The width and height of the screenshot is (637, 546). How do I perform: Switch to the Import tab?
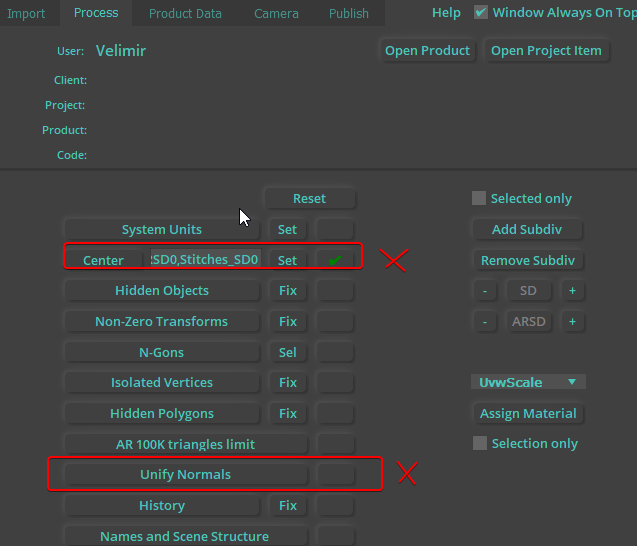pyautogui.click(x=27, y=14)
